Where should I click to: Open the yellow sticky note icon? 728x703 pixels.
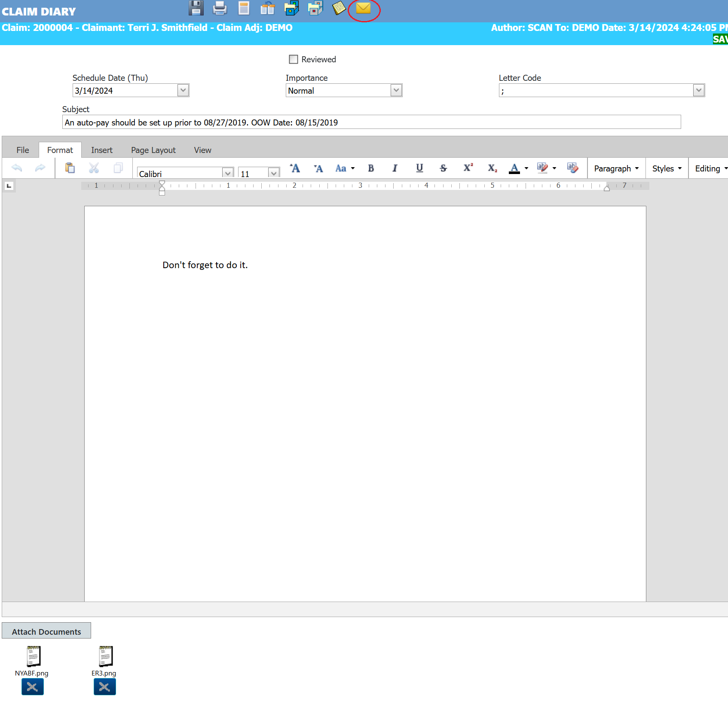tap(339, 8)
